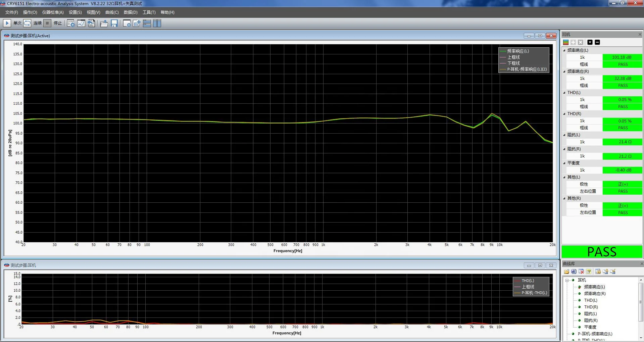Collapse the 平衡度 results group

pyautogui.click(x=564, y=163)
